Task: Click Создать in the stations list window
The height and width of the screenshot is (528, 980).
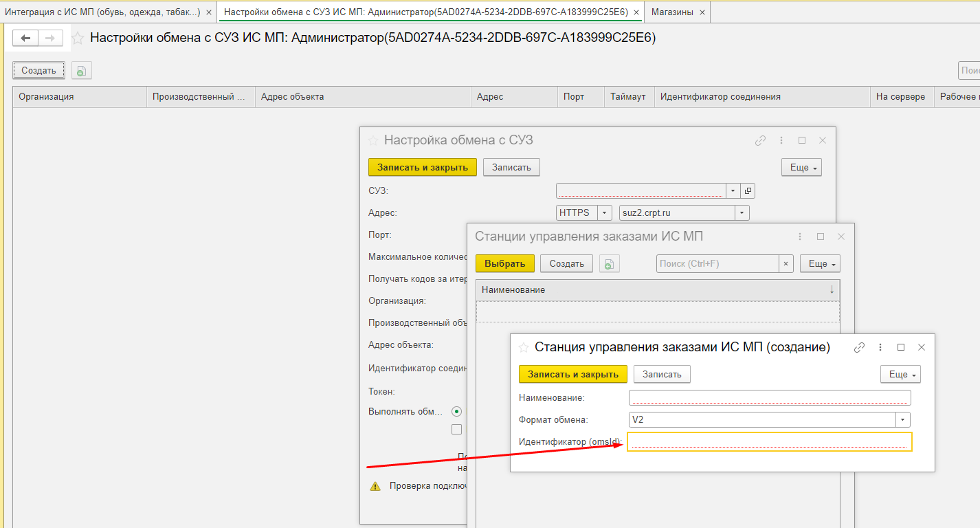Action: [x=566, y=263]
